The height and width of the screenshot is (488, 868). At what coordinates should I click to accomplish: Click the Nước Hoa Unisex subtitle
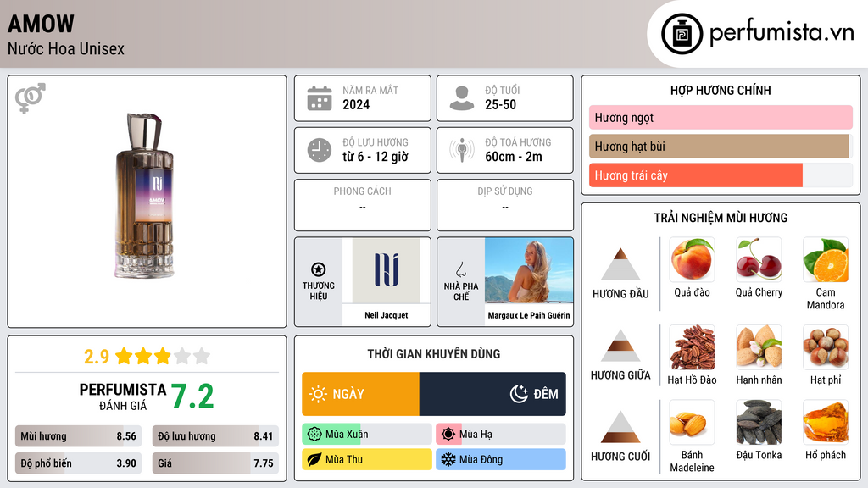pyautogui.click(x=66, y=48)
